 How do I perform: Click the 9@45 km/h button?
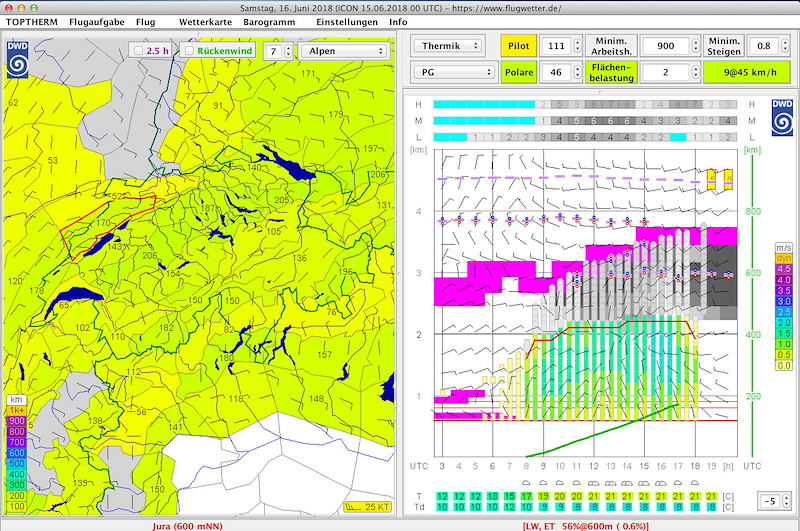coord(747,72)
